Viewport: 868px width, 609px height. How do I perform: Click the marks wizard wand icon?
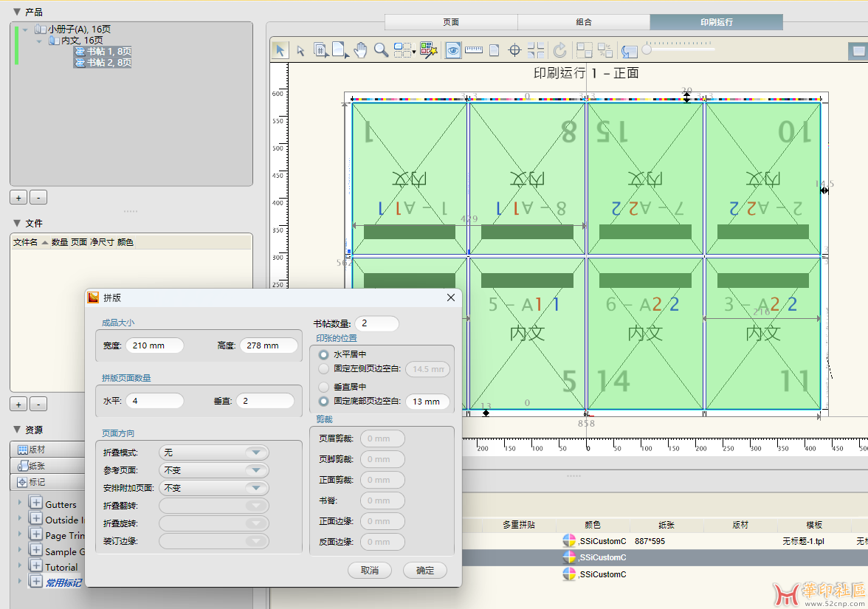[428, 50]
